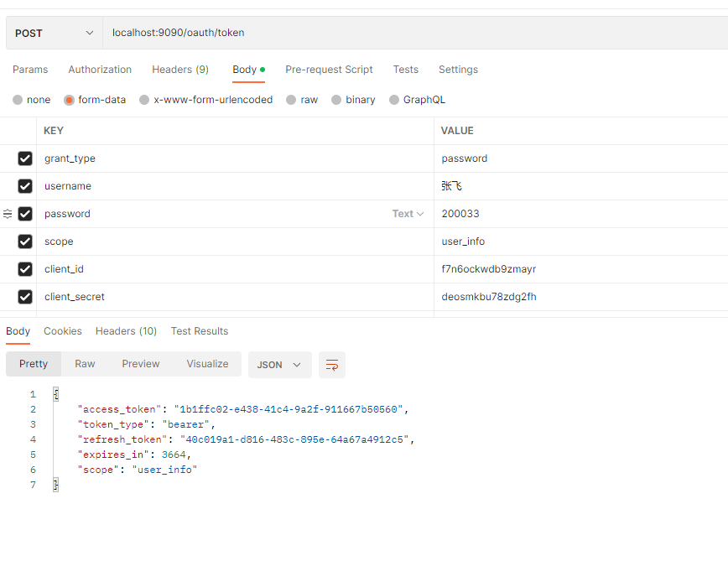The image size is (728, 561).
Task: Click the "user_info" scope value in response
Action: 165,470
